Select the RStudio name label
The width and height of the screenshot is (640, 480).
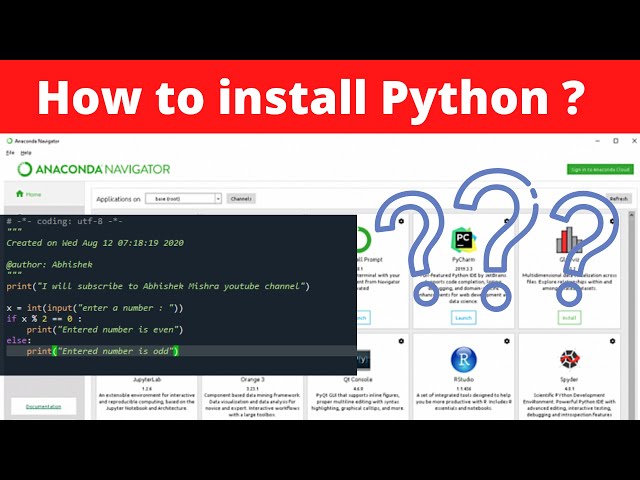pos(463,380)
